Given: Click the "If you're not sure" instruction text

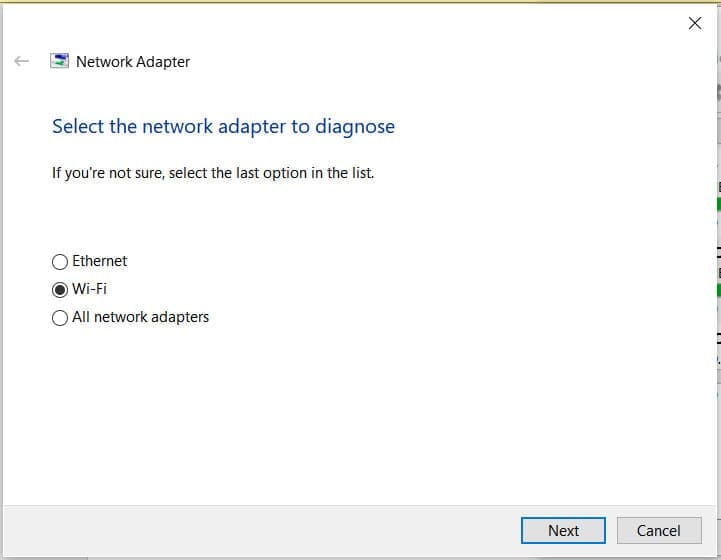Looking at the screenshot, I should coord(213,173).
